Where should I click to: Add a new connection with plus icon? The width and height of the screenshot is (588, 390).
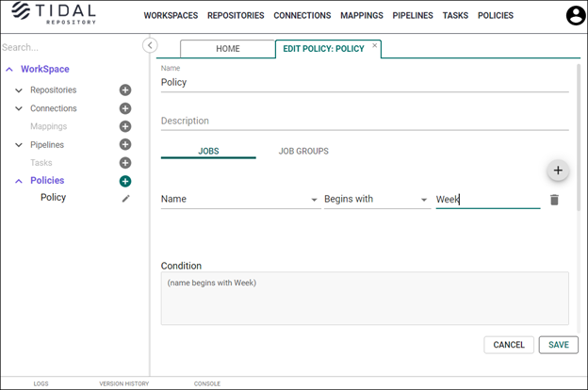coord(125,108)
